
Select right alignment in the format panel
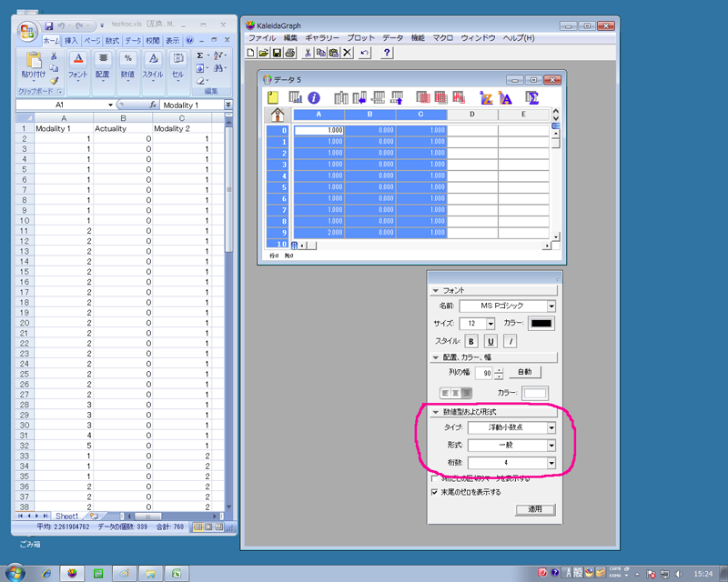click(x=467, y=393)
